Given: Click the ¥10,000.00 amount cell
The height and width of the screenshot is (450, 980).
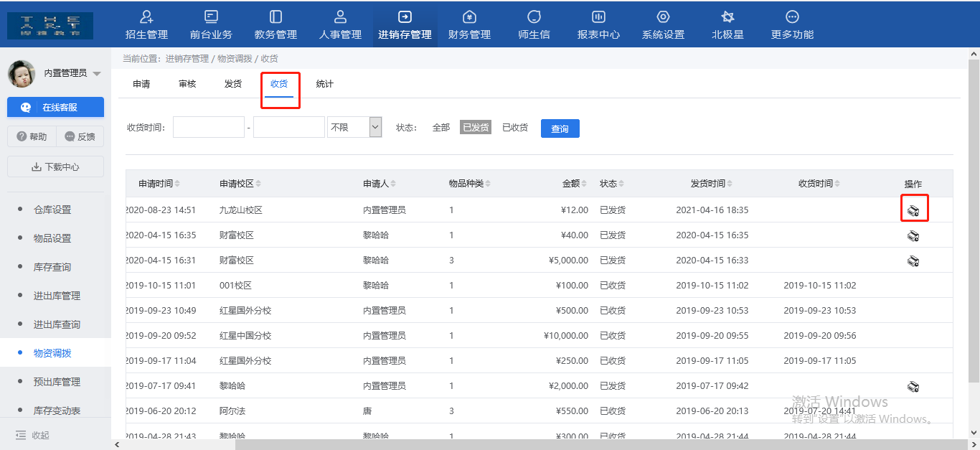Looking at the screenshot, I should [x=566, y=336].
